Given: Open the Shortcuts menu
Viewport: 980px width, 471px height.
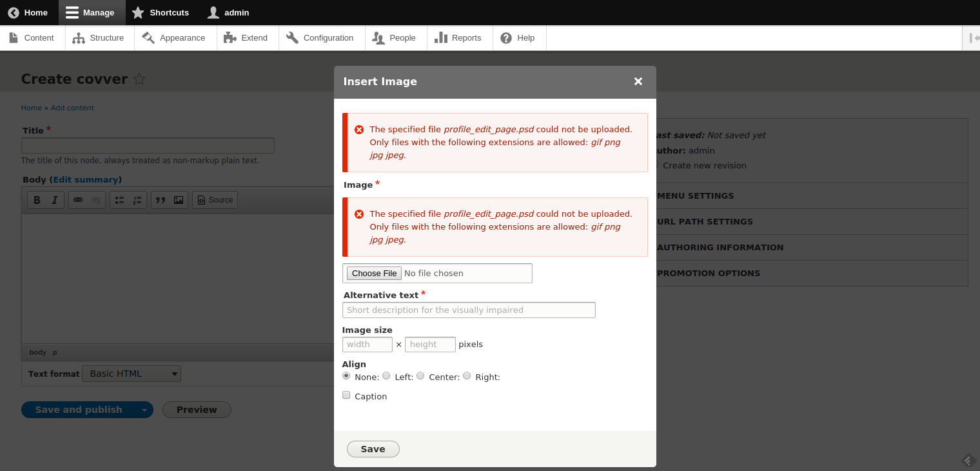Looking at the screenshot, I should [x=161, y=12].
